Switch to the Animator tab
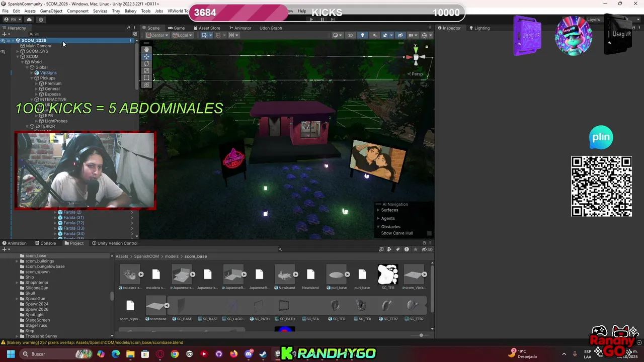The image size is (644, 362). pos(240,28)
